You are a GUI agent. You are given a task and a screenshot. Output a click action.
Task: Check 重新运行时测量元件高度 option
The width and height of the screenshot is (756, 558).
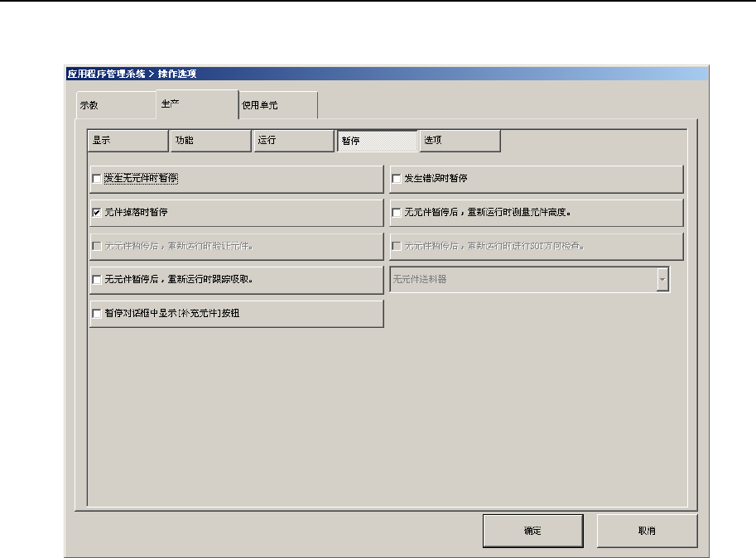pos(397,213)
